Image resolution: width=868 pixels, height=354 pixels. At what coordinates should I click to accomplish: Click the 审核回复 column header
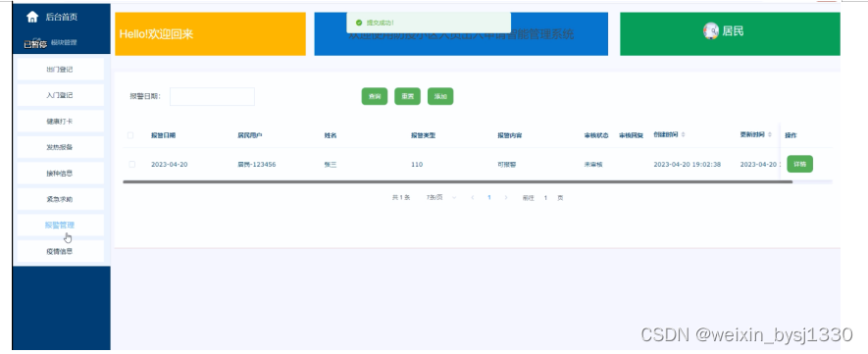pos(631,135)
